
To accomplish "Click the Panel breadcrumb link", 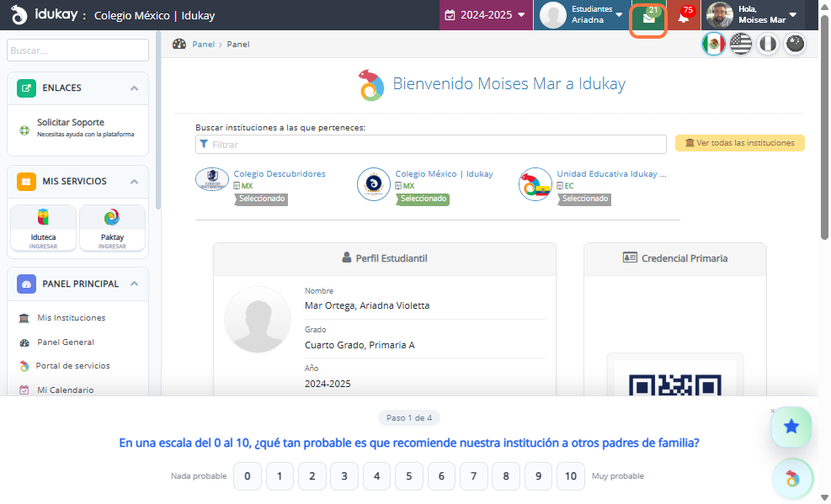I will click(x=204, y=45).
